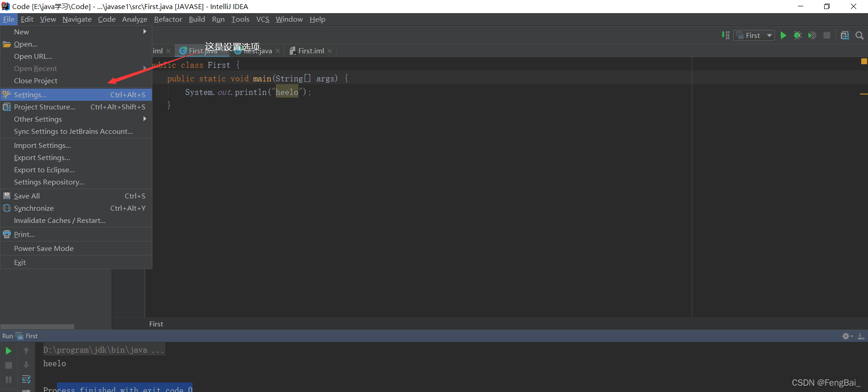Click the main method name in editor

(262, 78)
